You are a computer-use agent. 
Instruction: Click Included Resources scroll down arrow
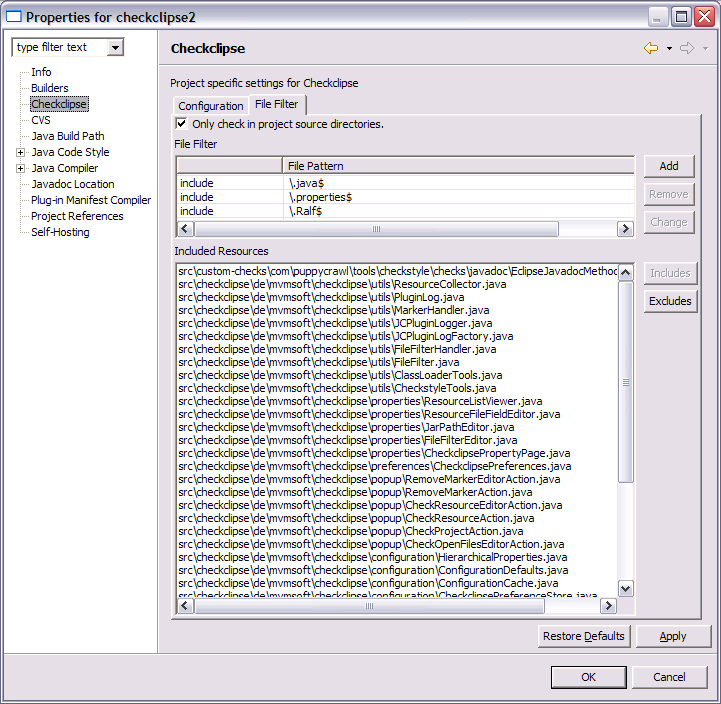[x=625, y=588]
